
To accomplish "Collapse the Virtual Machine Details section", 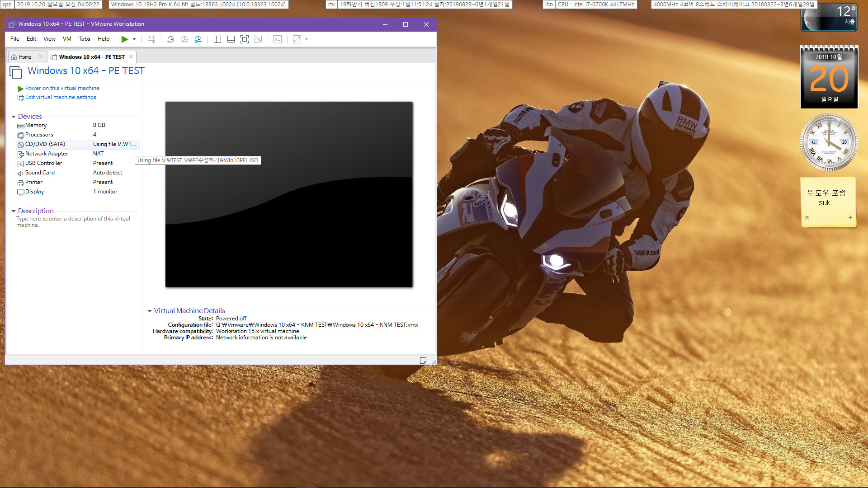I will [150, 311].
